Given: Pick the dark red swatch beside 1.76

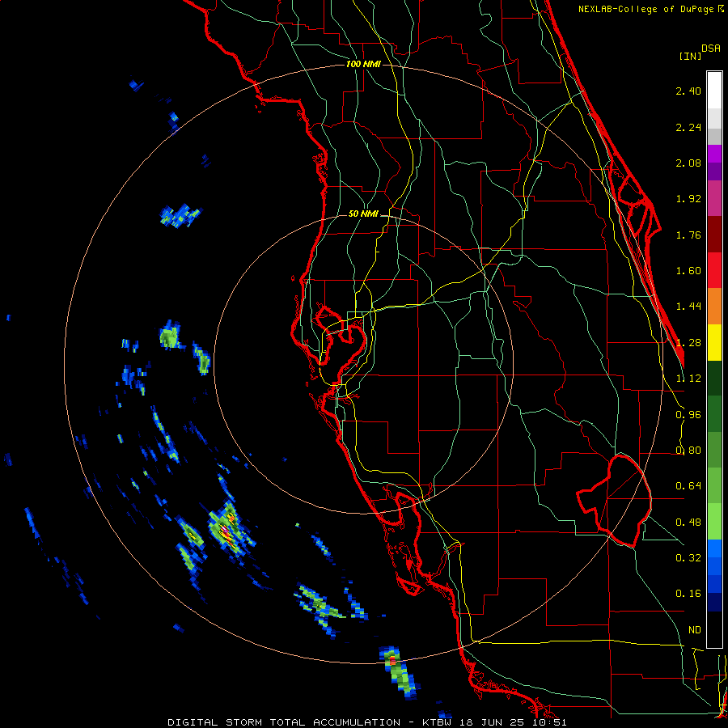Looking at the screenshot, I should coord(714,235).
